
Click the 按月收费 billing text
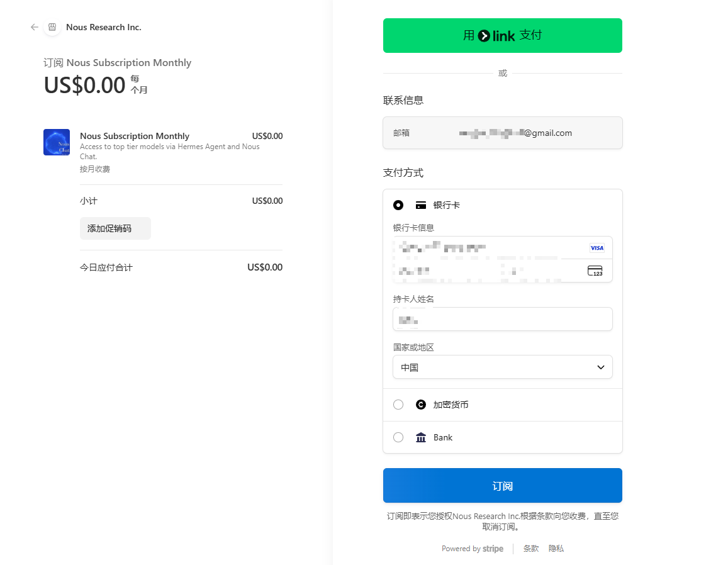tap(95, 169)
